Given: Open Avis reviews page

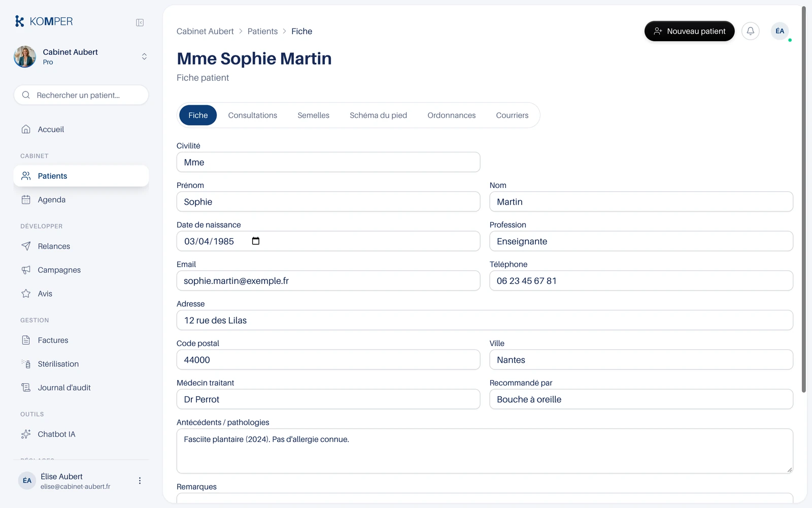Looking at the screenshot, I should 81,294.
